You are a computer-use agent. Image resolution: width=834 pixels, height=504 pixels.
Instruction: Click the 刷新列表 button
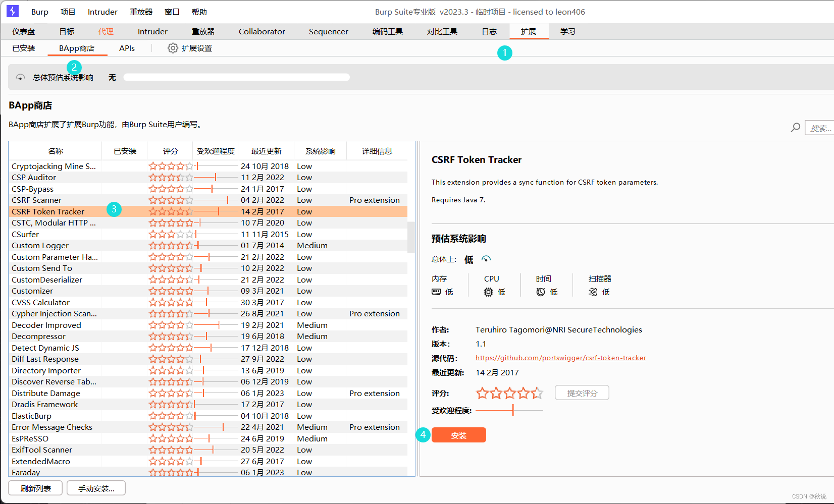35,488
